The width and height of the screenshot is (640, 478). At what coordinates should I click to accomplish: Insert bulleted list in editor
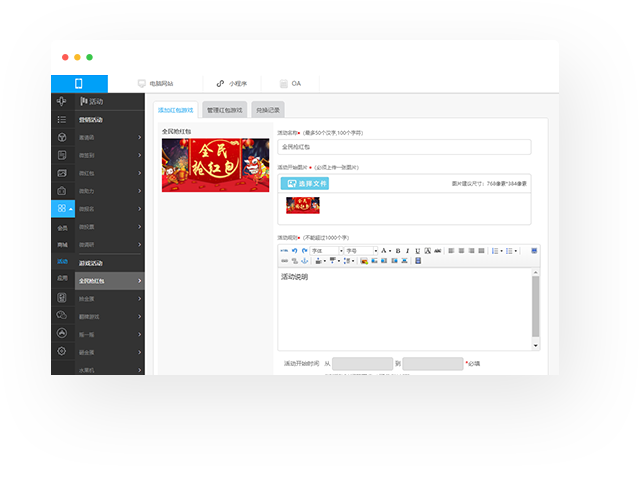click(x=511, y=251)
